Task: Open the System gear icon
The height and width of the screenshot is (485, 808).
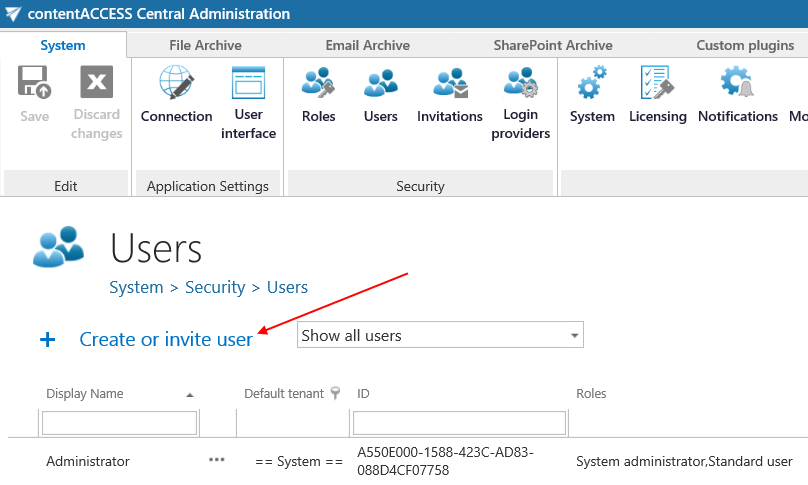Action: [x=592, y=84]
